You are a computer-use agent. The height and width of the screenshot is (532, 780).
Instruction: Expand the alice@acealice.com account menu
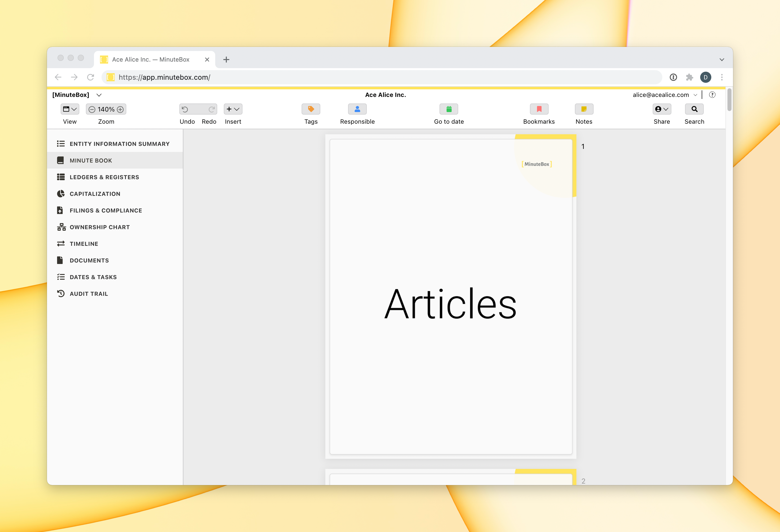point(665,95)
